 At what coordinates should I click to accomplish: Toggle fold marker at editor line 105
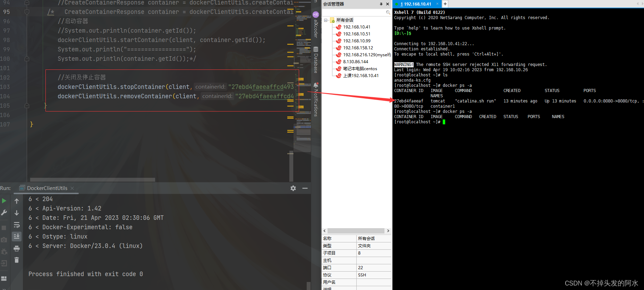[x=27, y=106]
